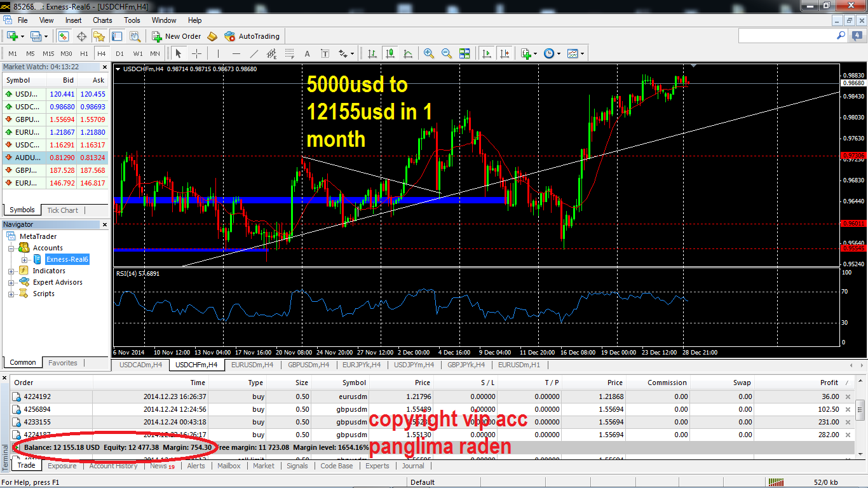Switch chart timeframe to H1
Image resolution: width=868 pixels, height=488 pixels.
coord(85,53)
